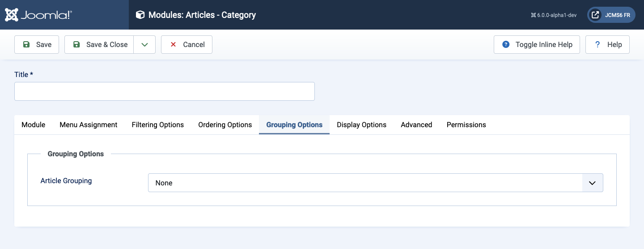Toggle Inline Help
The image size is (644, 249).
point(537,44)
